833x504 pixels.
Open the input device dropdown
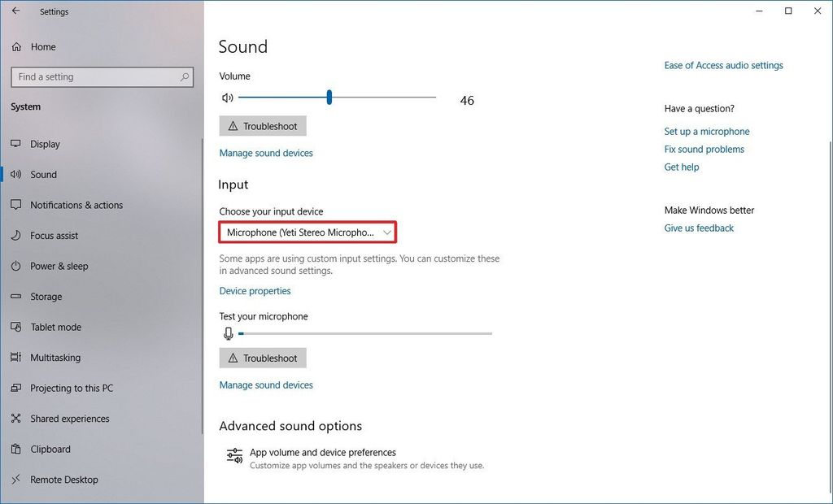tap(307, 232)
